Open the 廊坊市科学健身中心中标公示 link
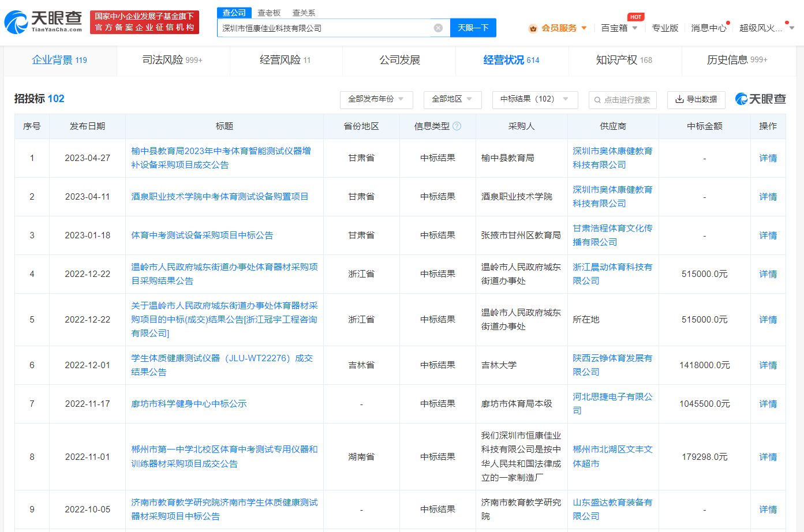Screen dimensions: 804x532 (x=189, y=403)
